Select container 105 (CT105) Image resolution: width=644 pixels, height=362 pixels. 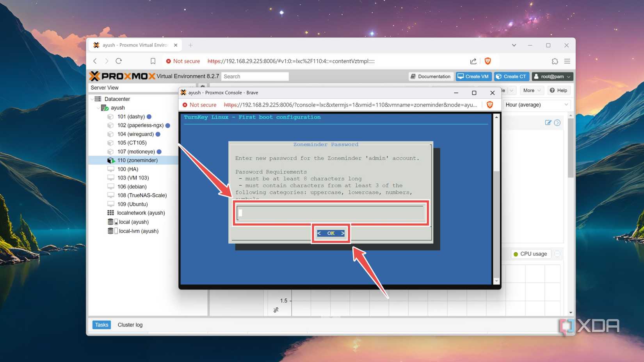point(132,143)
